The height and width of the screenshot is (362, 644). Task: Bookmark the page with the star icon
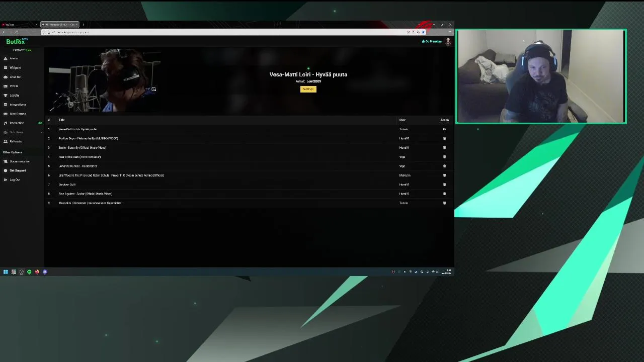click(423, 32)
